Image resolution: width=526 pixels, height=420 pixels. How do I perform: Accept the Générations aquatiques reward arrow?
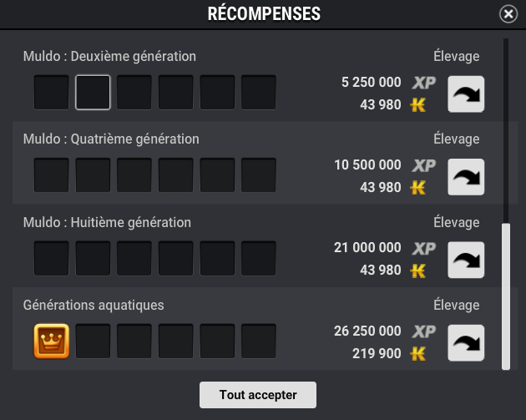[x=466, y=342]
